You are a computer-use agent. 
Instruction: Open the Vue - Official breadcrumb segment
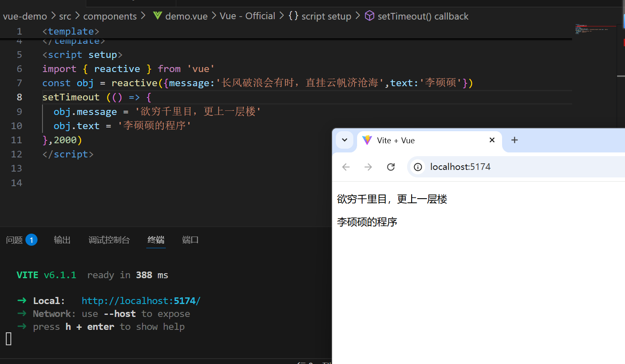tap(247, 16)
